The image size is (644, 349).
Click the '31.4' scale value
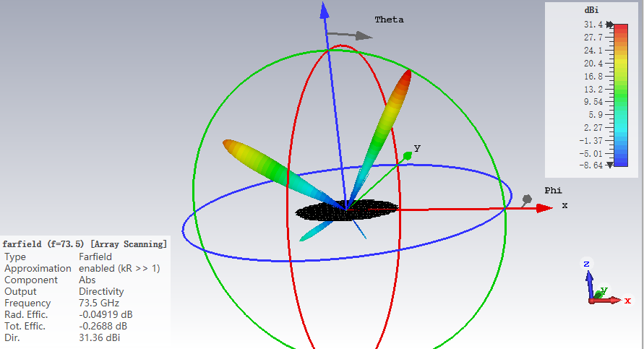point(593,25)
